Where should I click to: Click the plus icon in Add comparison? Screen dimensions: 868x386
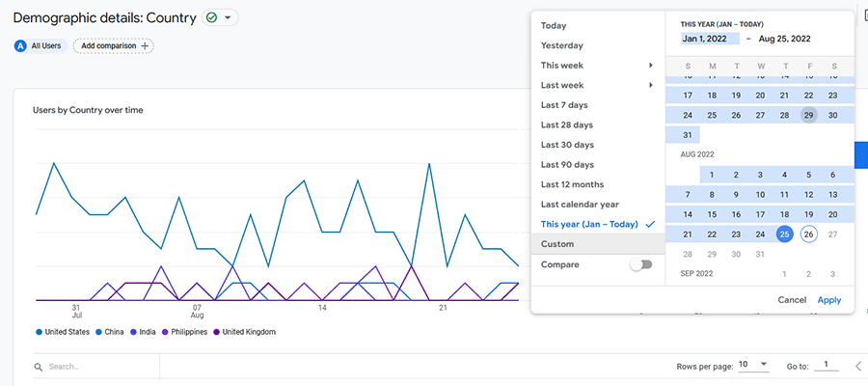click(x=146, y=45)
